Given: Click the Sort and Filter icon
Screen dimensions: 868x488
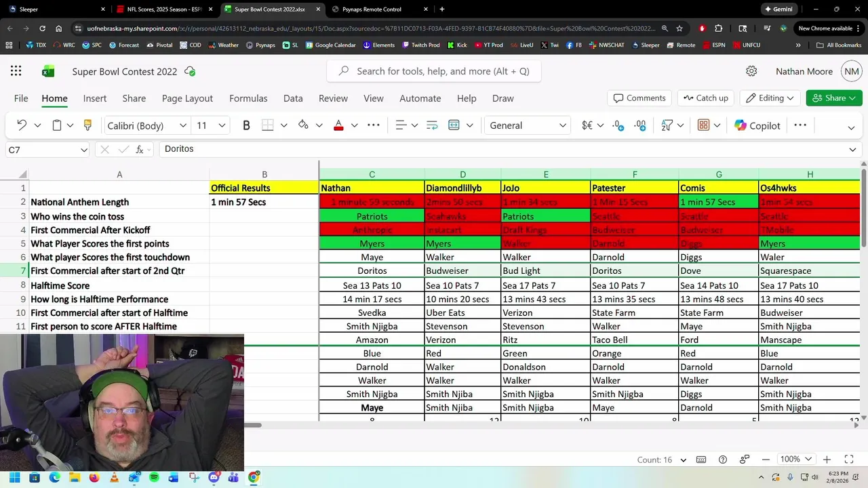Looking at the screenshot, I should tap(667, 125).
